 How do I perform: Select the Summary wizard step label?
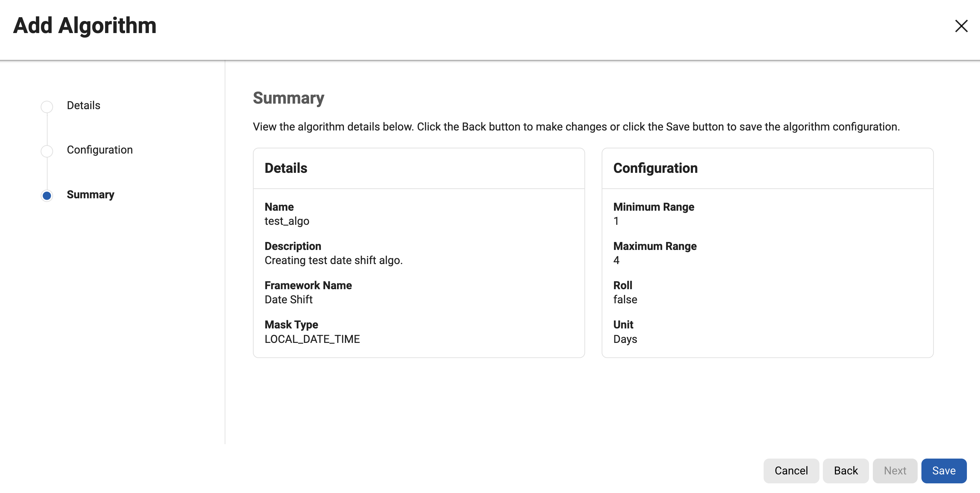coord(90,194)
